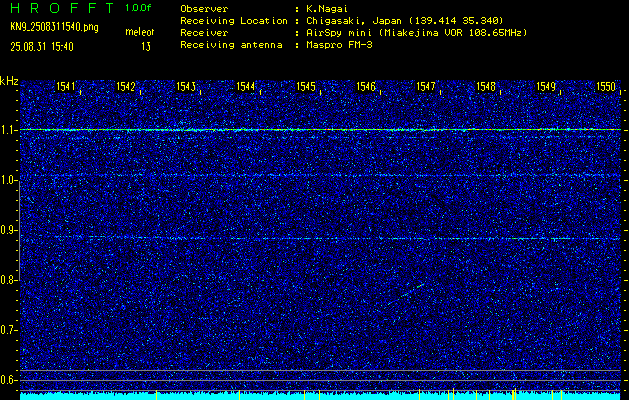This screenshot has height=400, width=629.
Task: Click the Receiving Location label
Action: [234, 20]
